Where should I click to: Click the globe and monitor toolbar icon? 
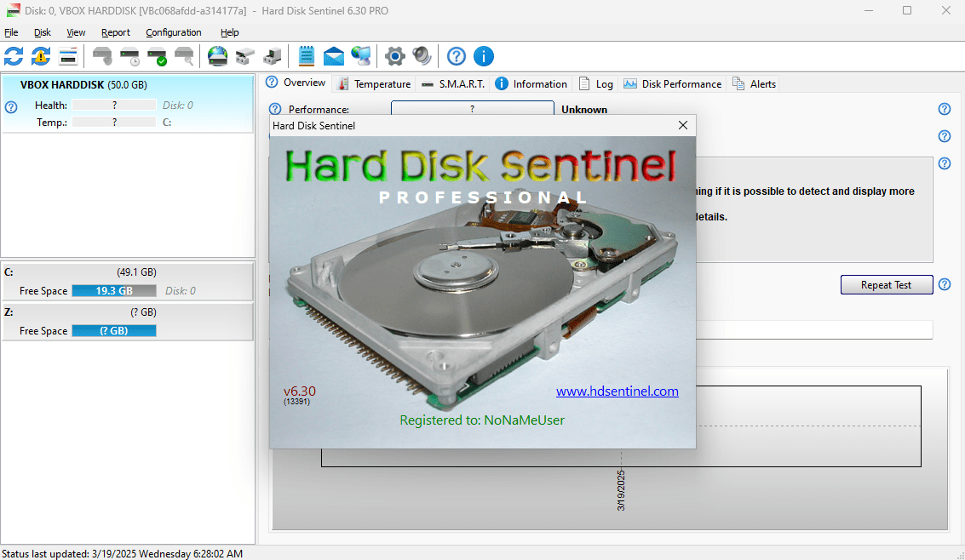(x=360, y=56)
